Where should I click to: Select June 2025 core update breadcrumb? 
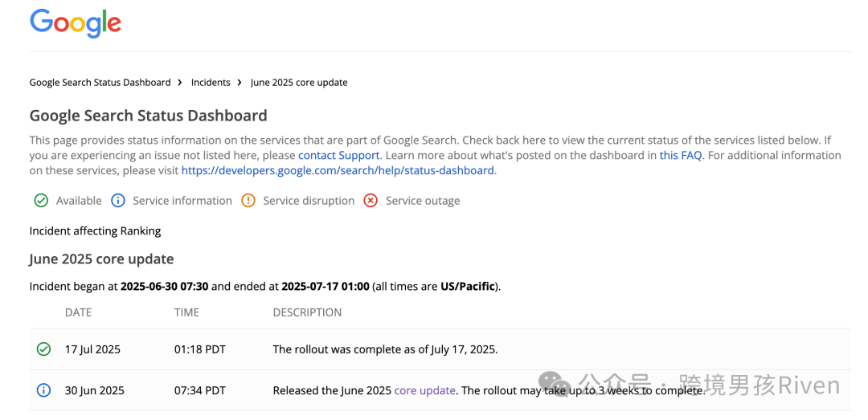[299, 83]
